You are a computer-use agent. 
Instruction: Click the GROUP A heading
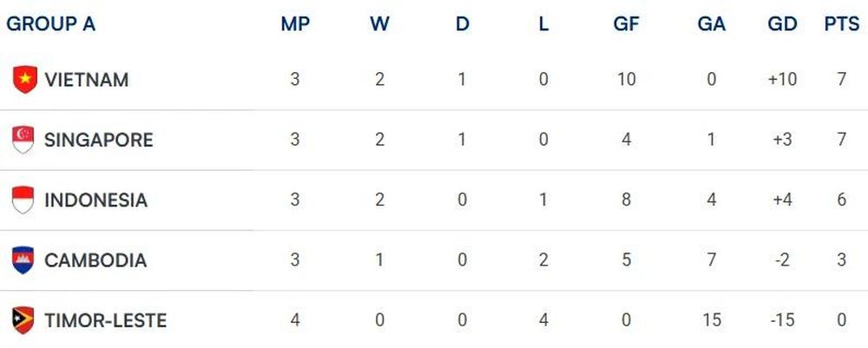[x=51, y=24]
